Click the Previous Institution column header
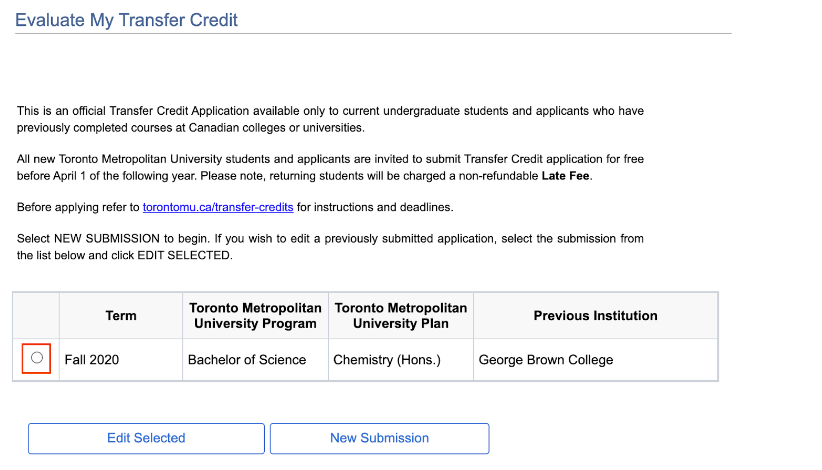Viewport: 822px width, 470px height. [595, 316]
